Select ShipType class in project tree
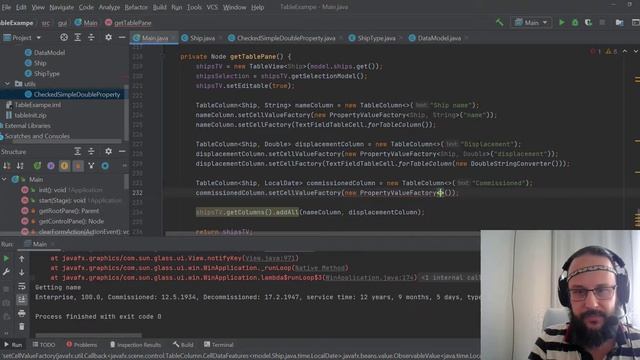Image resolution: width=640 pixels, height=360 pixels. 46,73
